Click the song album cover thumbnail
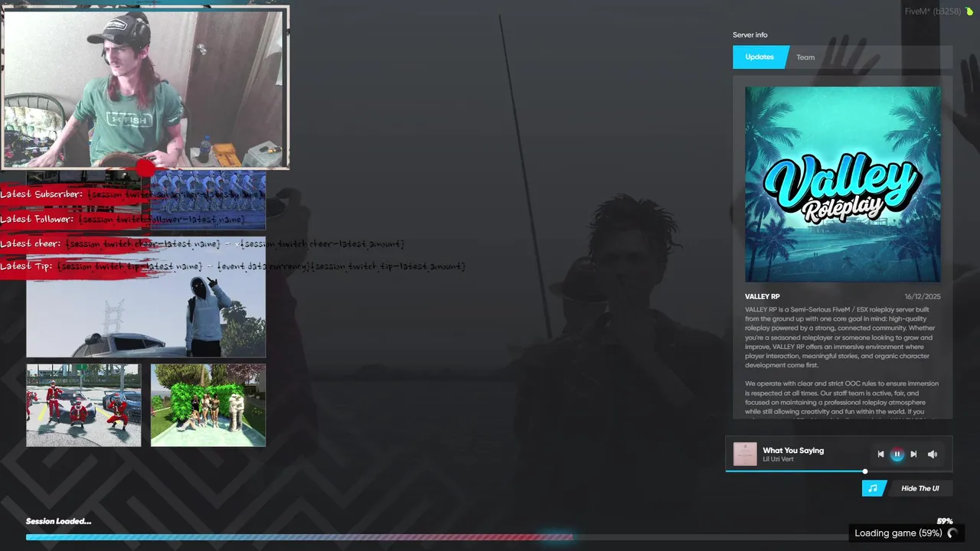 [x=745, y=454]
